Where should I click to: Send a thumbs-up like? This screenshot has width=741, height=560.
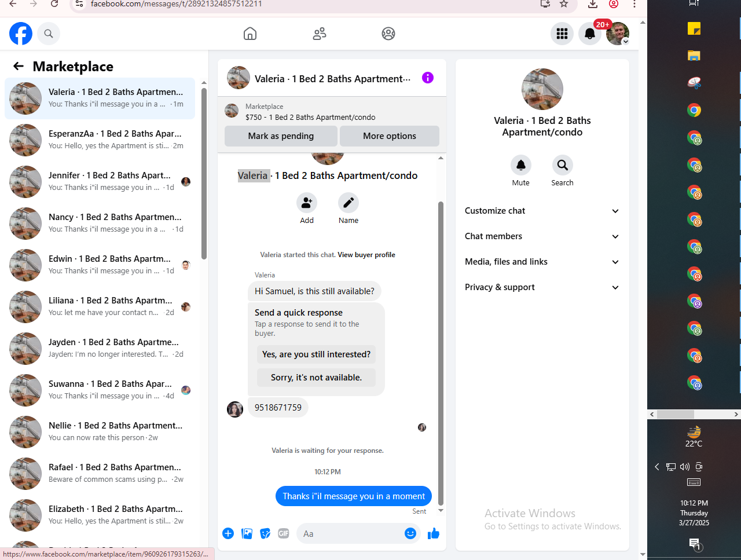click(x=434, y=533)
